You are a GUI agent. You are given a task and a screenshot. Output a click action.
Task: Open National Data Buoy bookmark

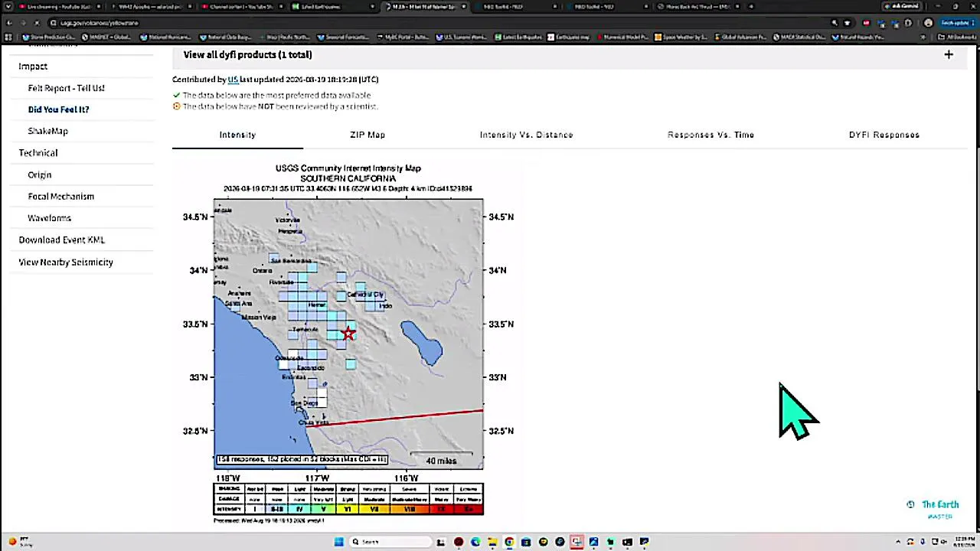[x=226, y=37]
